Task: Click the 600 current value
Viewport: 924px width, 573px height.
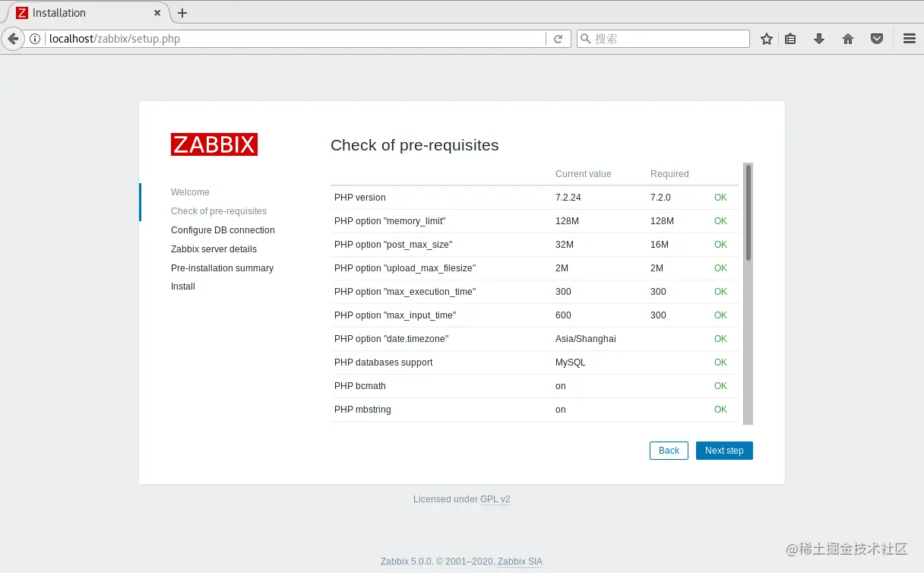Action: coord(563,315)
